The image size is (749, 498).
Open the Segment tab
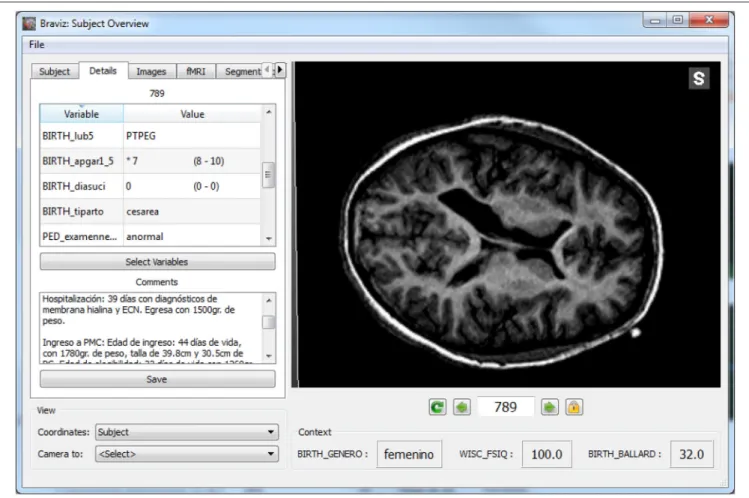[x=240, y=71]
